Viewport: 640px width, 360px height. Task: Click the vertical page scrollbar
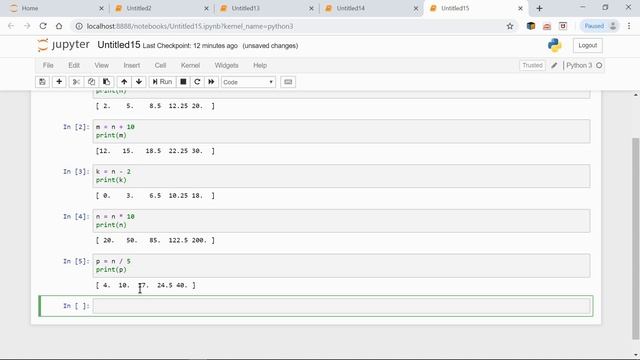pos(636,238)
